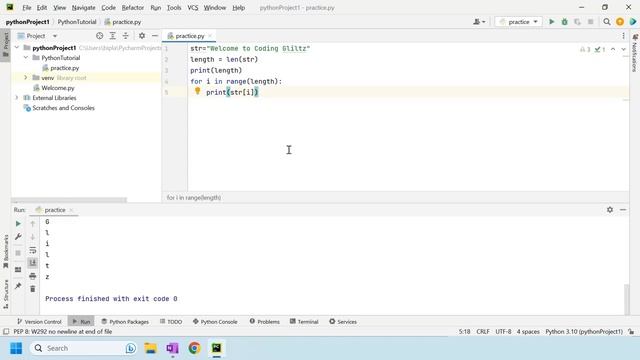Collapse the PythonTutorial folder

tap(26, 58)
